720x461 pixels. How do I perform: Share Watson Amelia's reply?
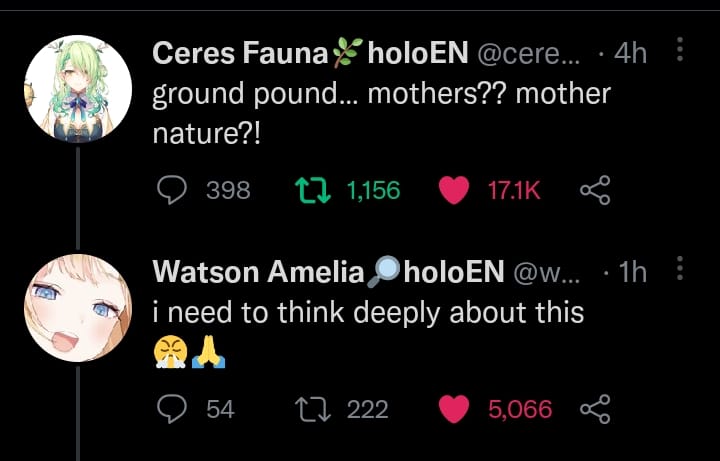click(596, 408)
